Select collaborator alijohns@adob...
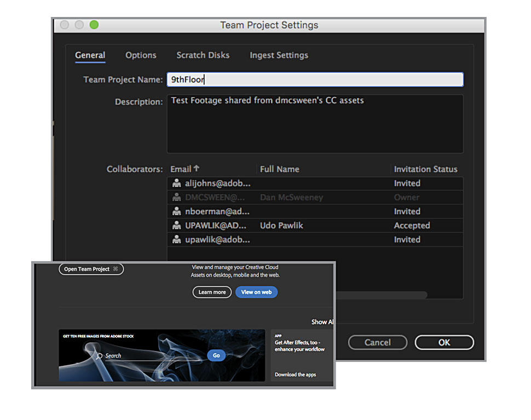 [x=315, y=183]
